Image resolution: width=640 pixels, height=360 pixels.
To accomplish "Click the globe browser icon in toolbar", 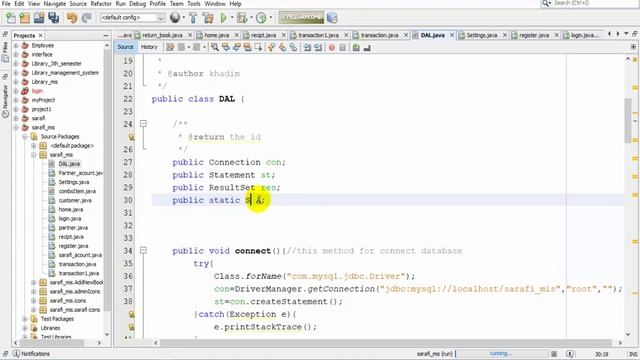I will 175,18.
